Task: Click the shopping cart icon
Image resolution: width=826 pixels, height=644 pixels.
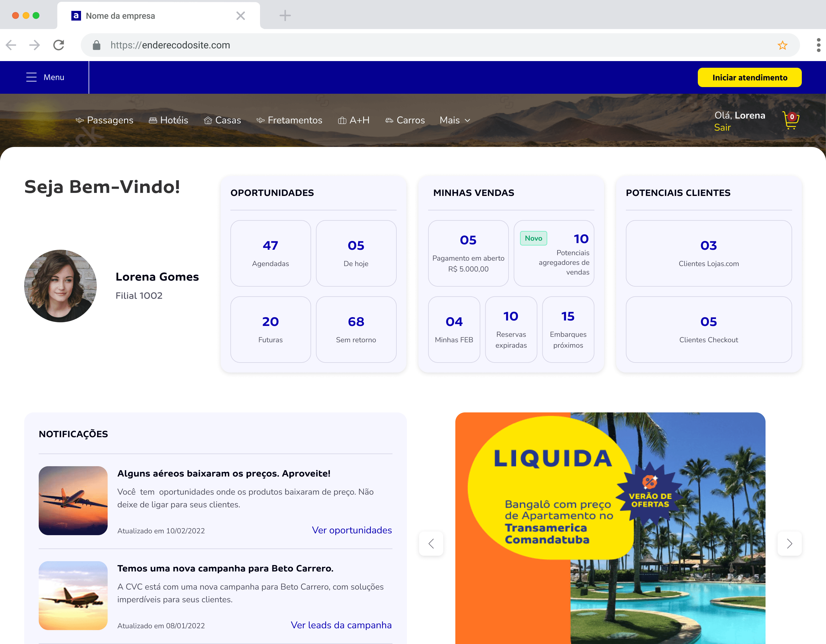Action: click(x=790, y=120)
